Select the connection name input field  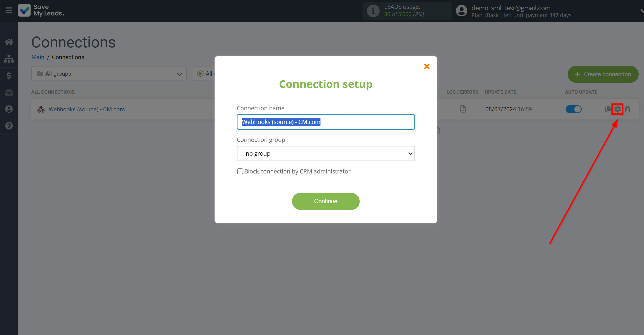(326, 122)
